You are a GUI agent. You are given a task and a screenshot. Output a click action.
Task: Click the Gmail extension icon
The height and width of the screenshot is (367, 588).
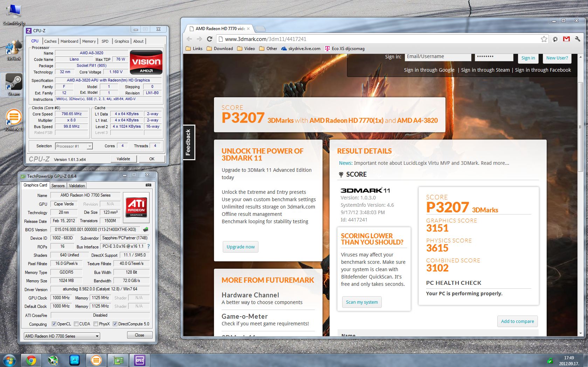(x=566, y=39)
